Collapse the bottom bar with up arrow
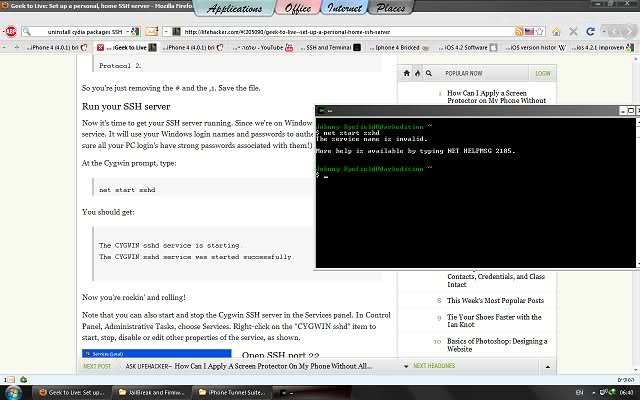 click(548, 367)
